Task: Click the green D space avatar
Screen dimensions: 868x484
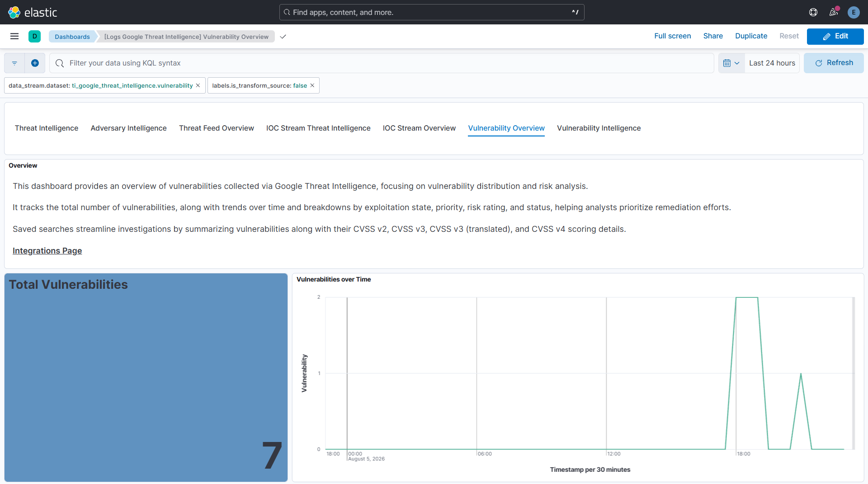Action: 34,36
